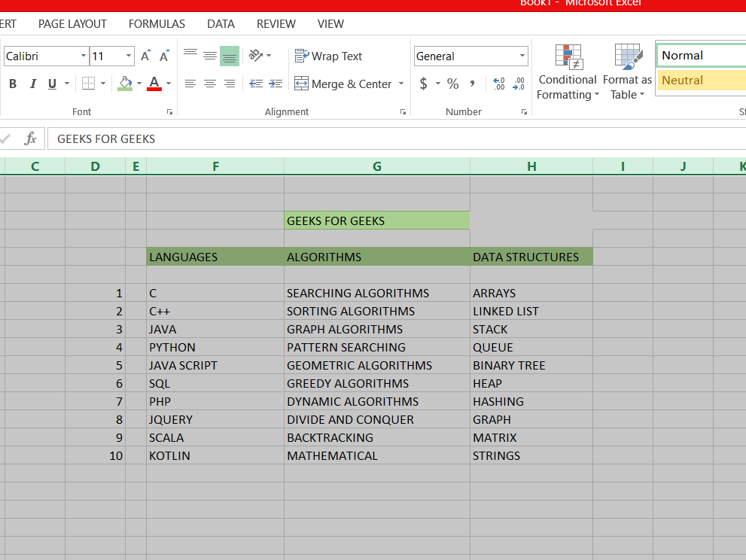This screenshot has width=746, height=560.
Task: Open accounting format dropdown arrow
Action: pyautogui.click(x=437, y=84)
